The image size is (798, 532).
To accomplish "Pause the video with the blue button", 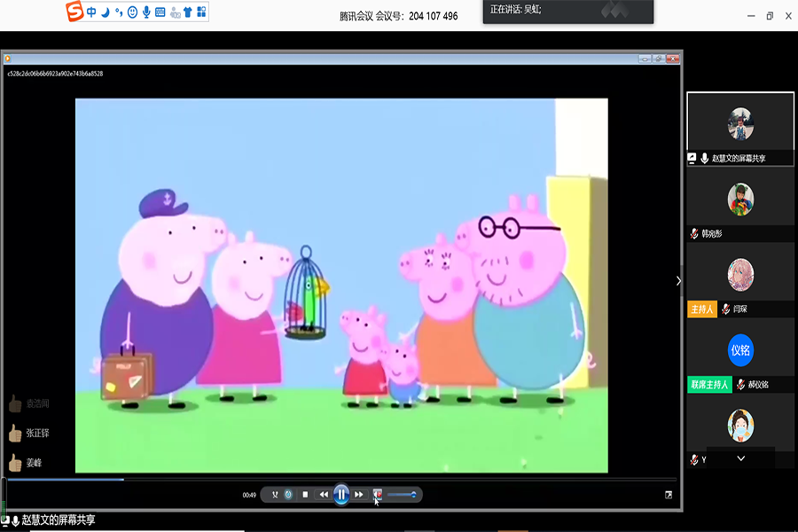I will [341, 495].
